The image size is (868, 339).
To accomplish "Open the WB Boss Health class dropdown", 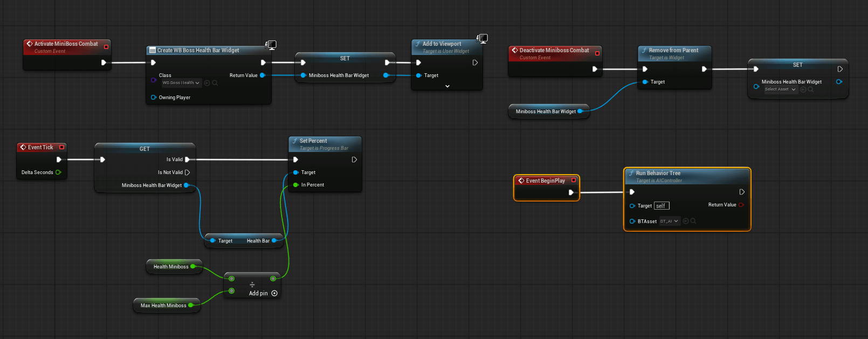I will click(x=181, y=83).
